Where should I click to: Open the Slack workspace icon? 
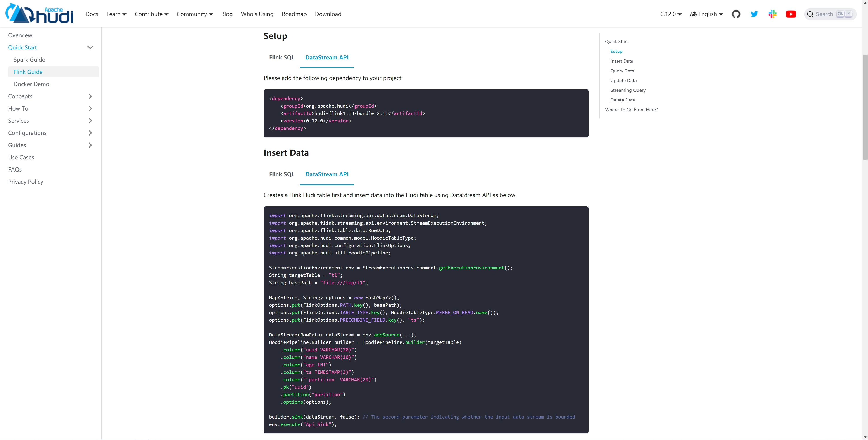pyautogui.click(x=772, y=14)
